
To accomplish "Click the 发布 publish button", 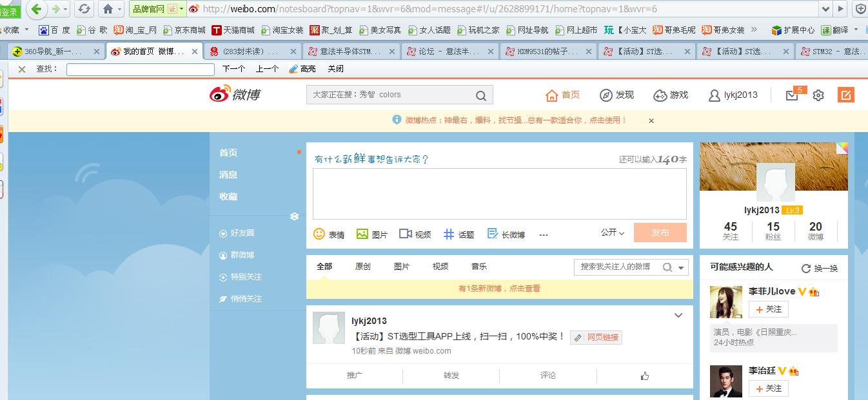I will tap(660, 233).
